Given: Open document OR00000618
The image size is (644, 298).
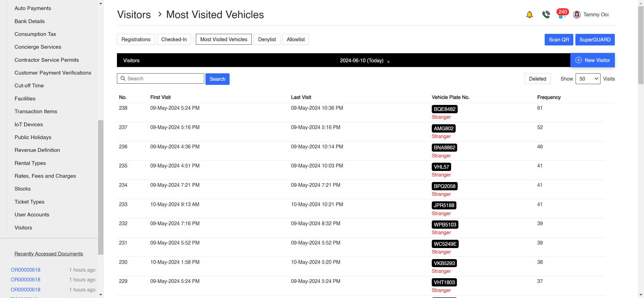Looking at the screenshot, I should click(x=25, y=270).
